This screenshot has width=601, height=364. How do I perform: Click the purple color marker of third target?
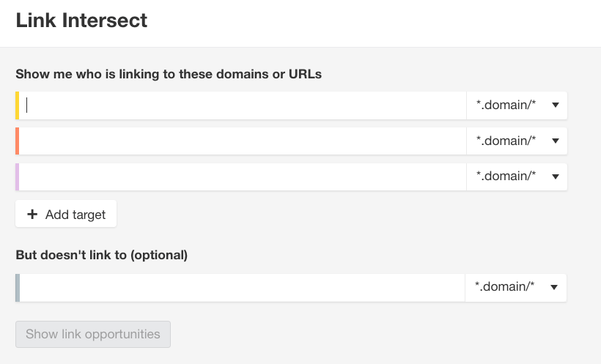pyautogui.click(x=17, y=177)
